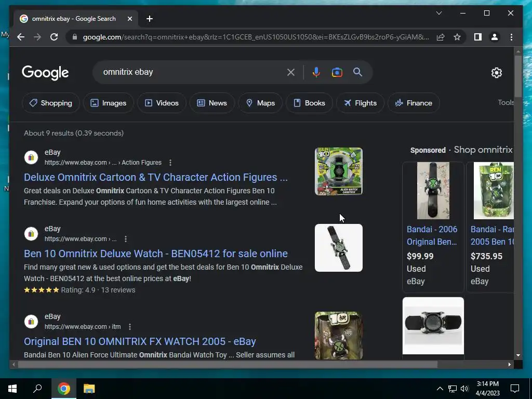This screenshot has height=399, width=532.
Task: Open Ben 10 Omnitrix Deluxe Watch link
Action: 156,254
